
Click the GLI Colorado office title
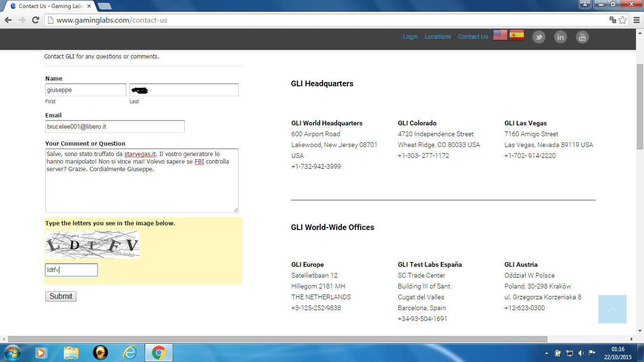click(417, 123)
